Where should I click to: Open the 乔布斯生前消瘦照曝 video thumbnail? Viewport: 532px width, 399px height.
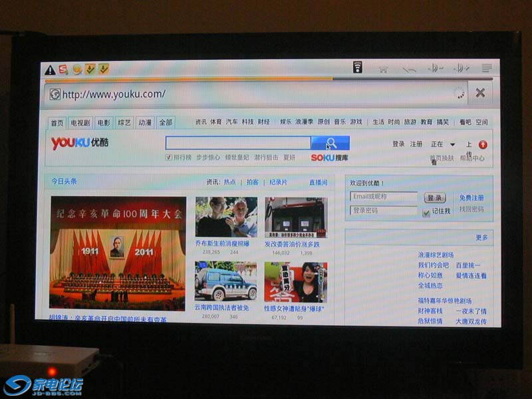click(x=226, y=217)
